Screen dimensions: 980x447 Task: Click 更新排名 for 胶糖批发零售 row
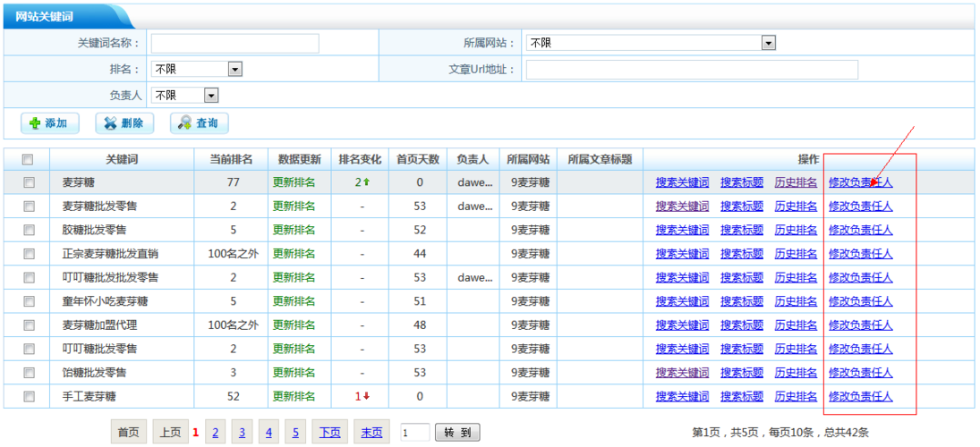294,231
